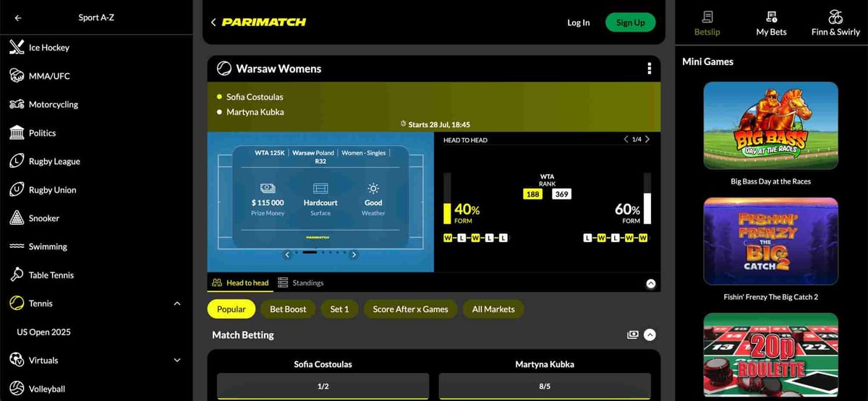Show the next match info card slide
The width and height of the screenshot is (868, 401).
354,254
